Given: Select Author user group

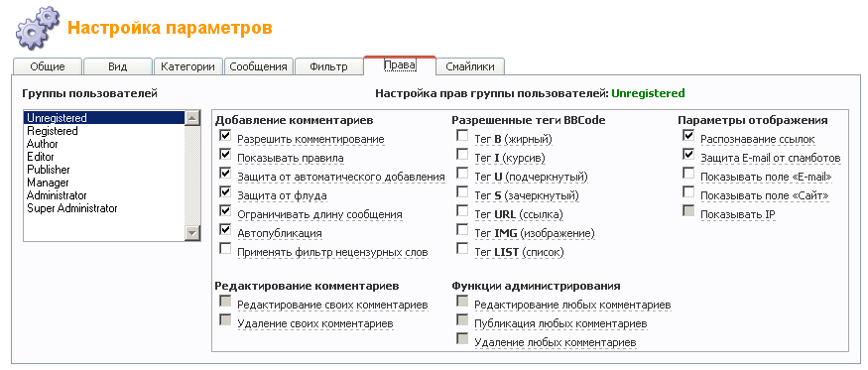Looking at the screenshot, I should pos(104,144).
